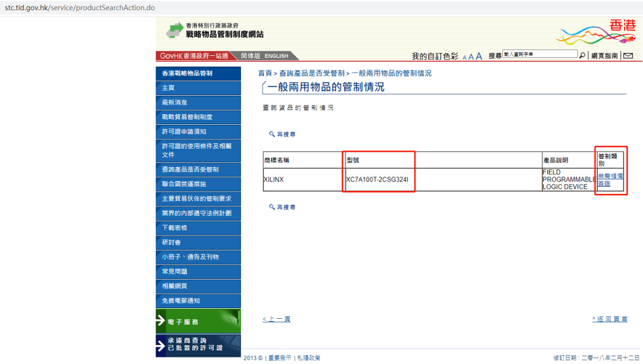Click 返回頁首 back to top link
The image size is (643, 364).
[610, 319]
